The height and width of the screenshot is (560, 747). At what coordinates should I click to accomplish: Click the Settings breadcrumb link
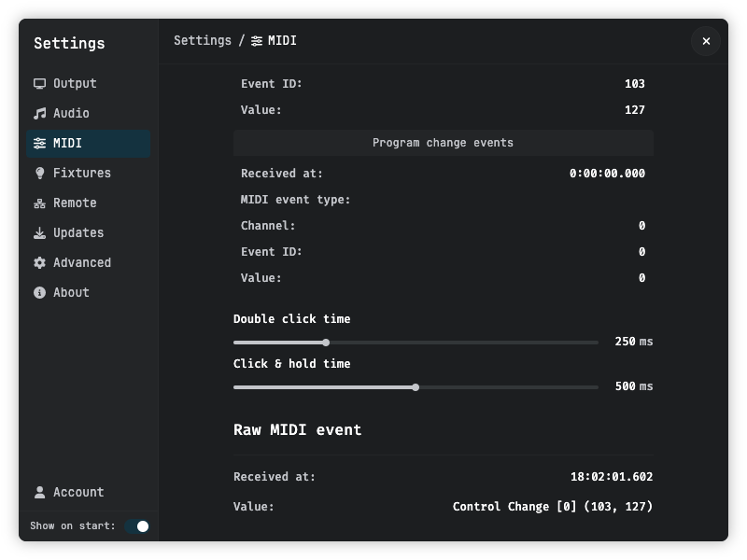pyautogui.click(x=203, y=41)
